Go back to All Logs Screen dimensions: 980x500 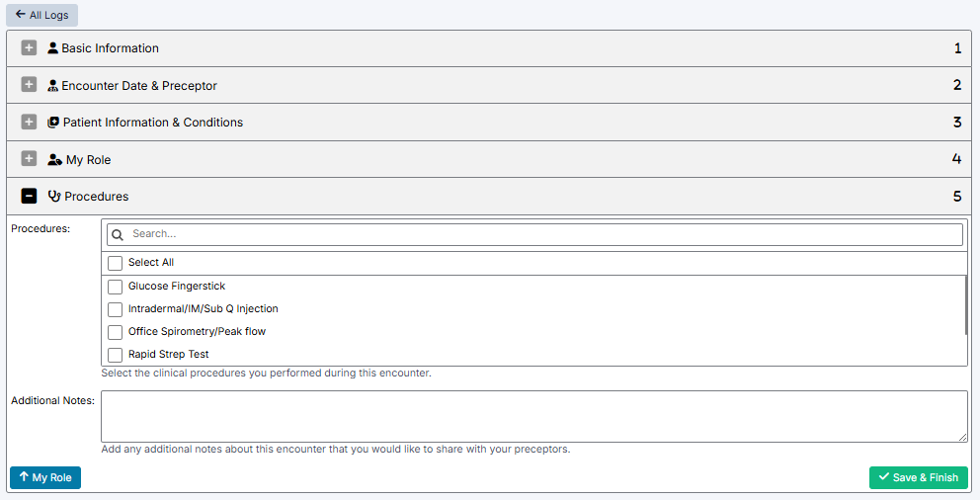[x=41, y=16]
